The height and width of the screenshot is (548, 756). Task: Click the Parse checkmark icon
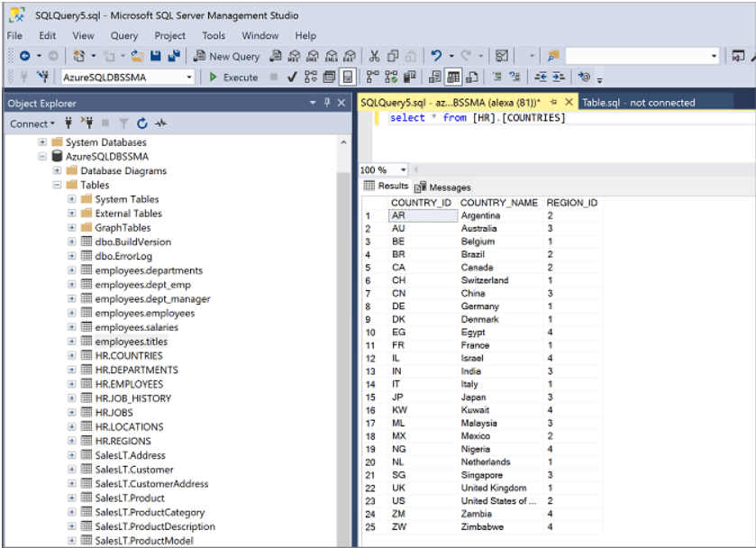(292, 78)
